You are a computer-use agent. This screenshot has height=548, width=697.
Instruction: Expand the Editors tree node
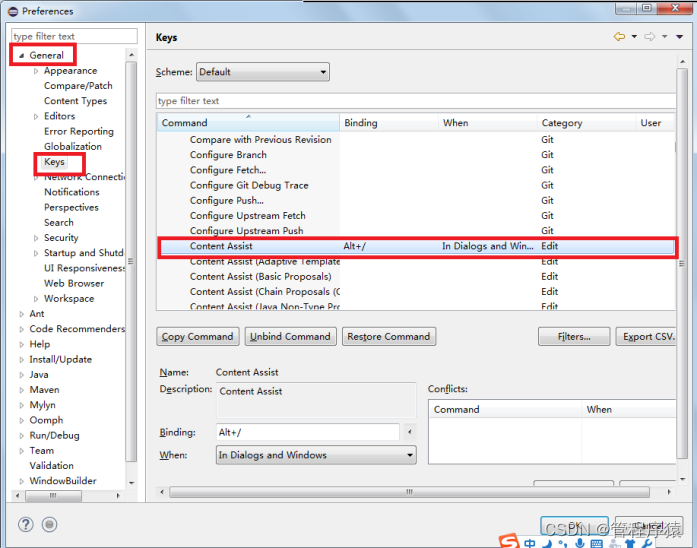[x=36, y=116]
